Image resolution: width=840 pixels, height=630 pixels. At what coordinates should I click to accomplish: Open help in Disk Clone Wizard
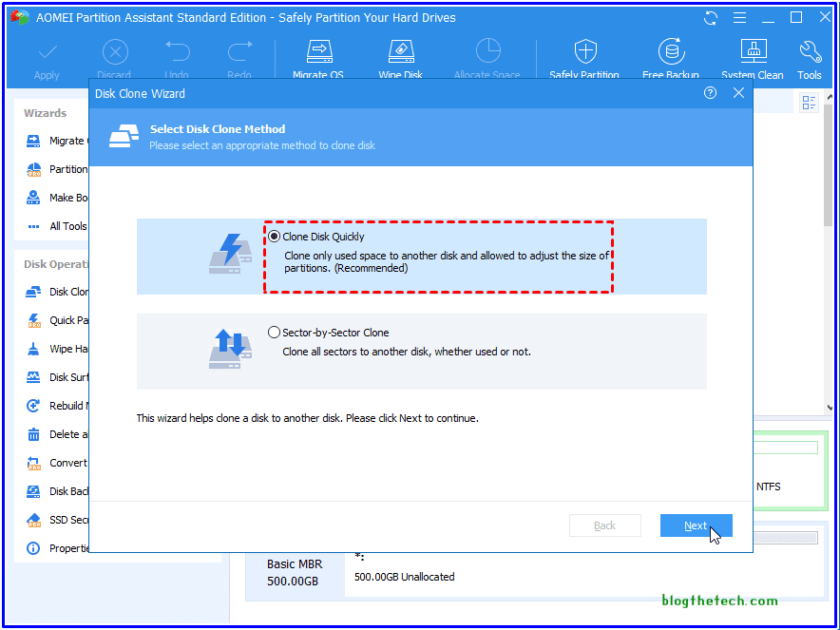[710, 93]
